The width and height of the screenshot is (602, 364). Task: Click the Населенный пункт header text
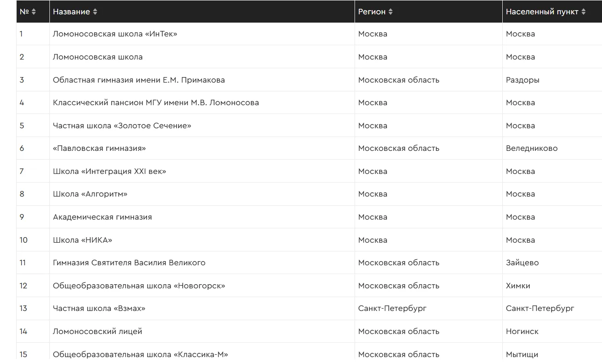pyautogui.click(x=542, y=12)
